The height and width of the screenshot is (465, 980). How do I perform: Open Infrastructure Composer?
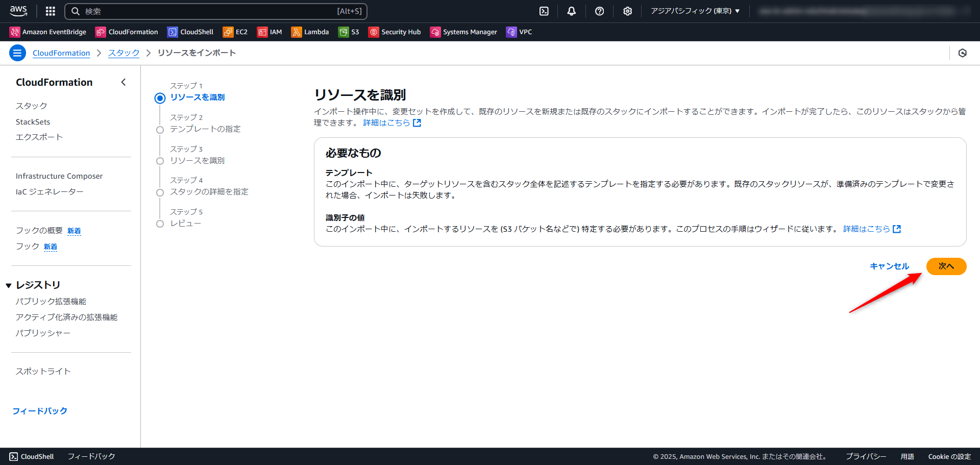coord(59,176)
